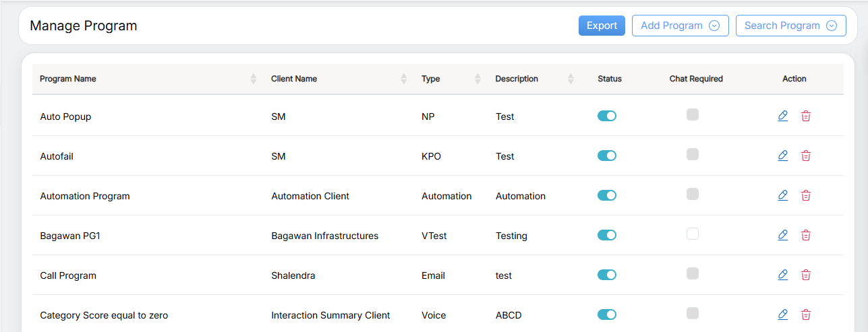Sort by Program Name column arrows
The width and height of the screenshot is (868, 332).
[x=254, y=79]
